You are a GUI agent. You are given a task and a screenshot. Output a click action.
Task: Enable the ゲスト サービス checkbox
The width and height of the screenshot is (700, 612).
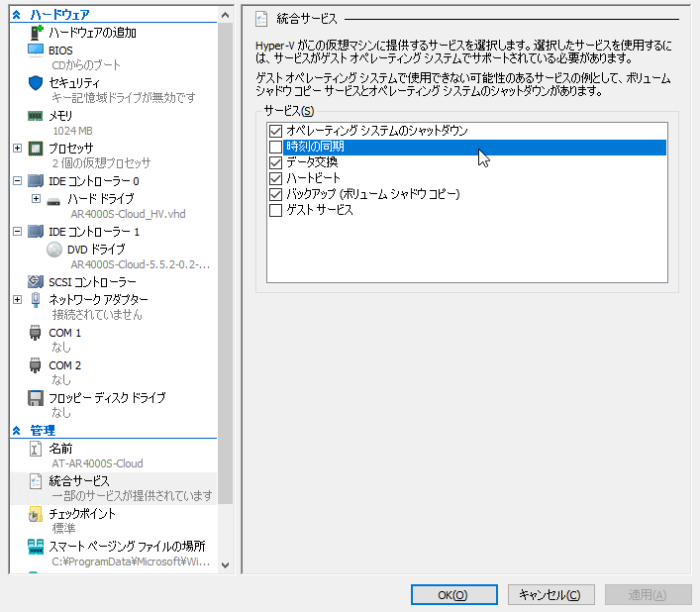click(276, 210)
